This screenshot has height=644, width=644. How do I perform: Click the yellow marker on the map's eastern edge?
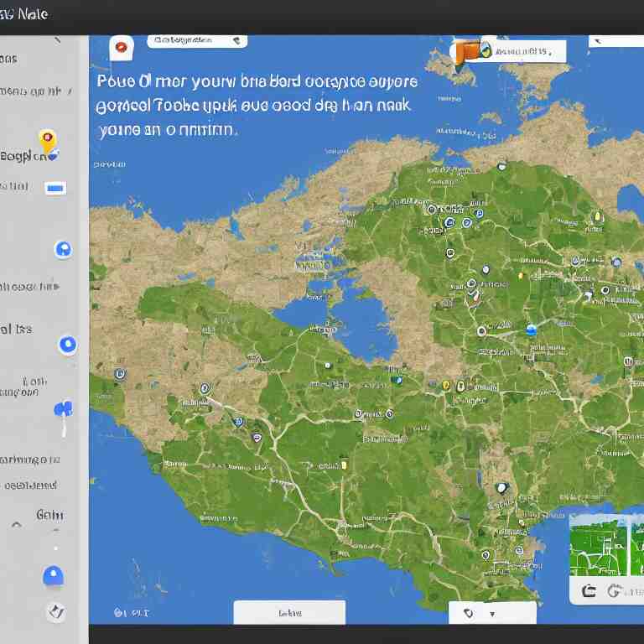coord(597,217)
